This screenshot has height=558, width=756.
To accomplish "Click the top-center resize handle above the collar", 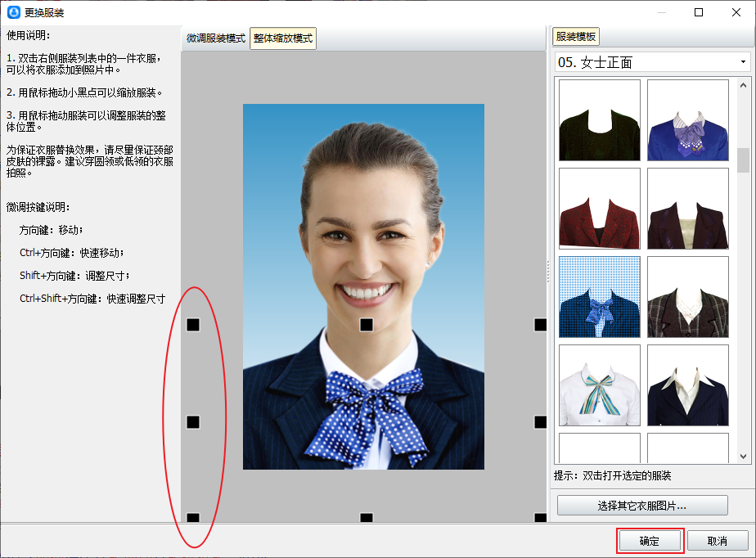I will pyautogui.click(x=367, y=325).
